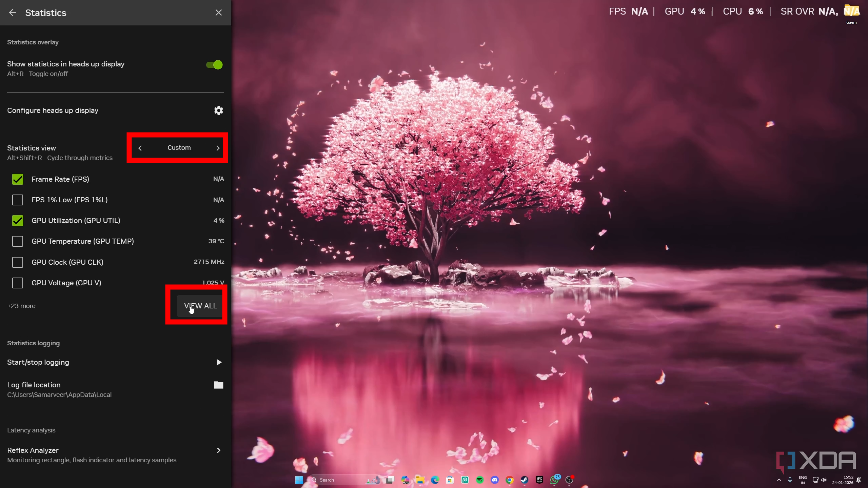Open OBS Studio from taskbar
Image resolution: width=868 pixels, height=488 pixels.
(x=569, y=480)
